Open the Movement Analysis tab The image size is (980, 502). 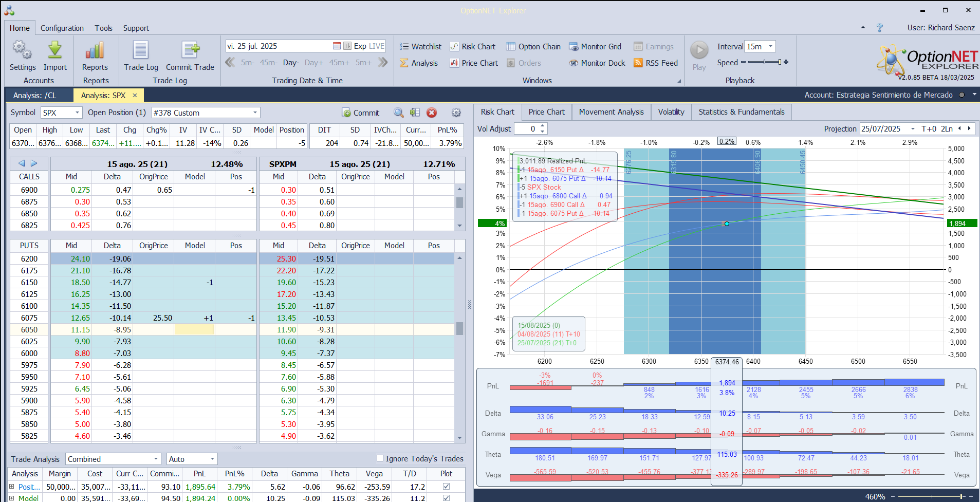(611, 112)
